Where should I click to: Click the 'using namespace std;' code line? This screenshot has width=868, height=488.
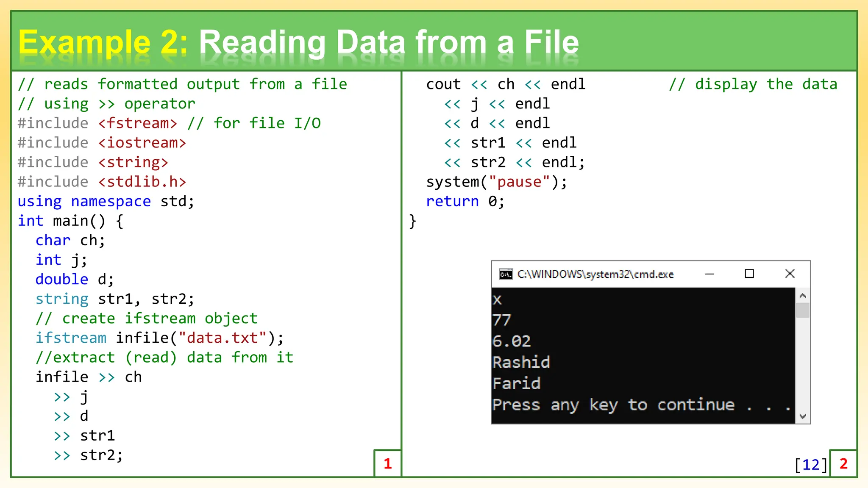[x=106, y=202]
